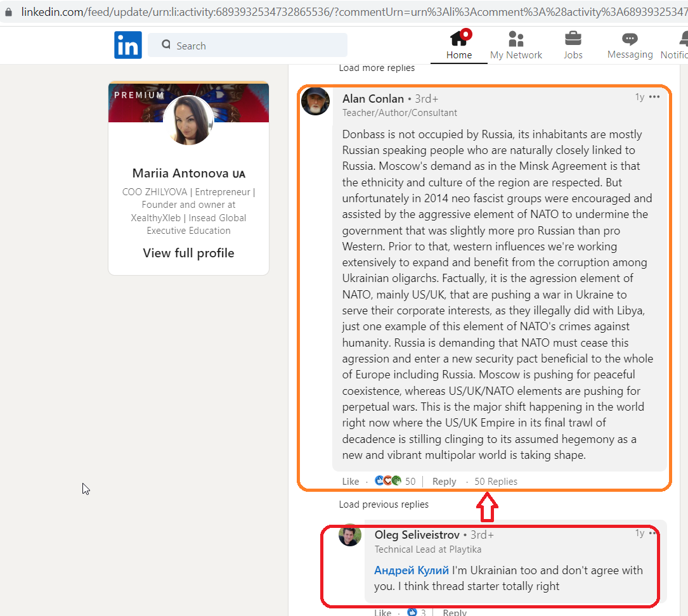Image resolution: width=688 pixels, height=616 pixels.
Task: Open Alan Conlan's avatar
Action: pyautogui.click(x=316, y=101)
